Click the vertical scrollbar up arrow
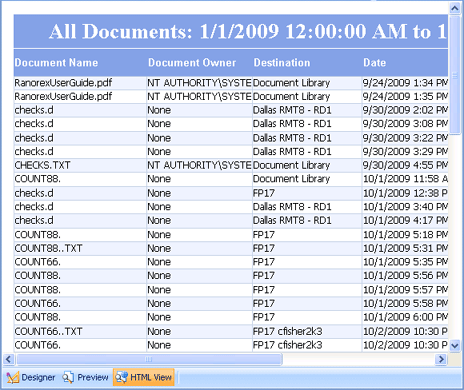The height and width of the screenshot is (390, 464). click(455, 8)
